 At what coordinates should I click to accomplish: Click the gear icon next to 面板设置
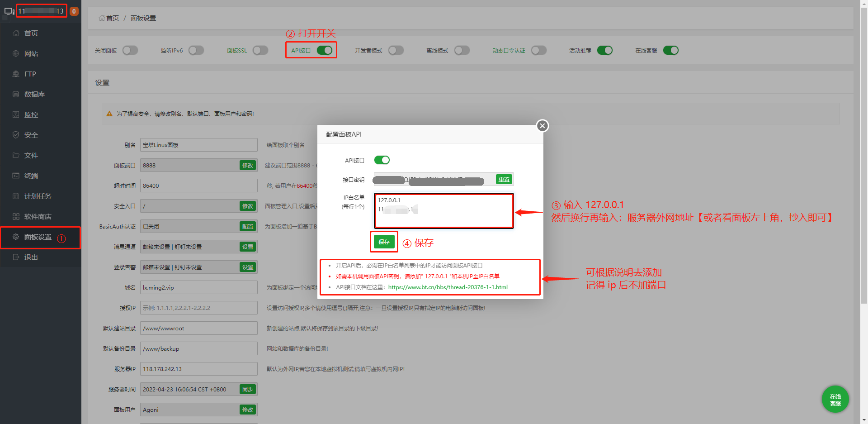point(16,237)
